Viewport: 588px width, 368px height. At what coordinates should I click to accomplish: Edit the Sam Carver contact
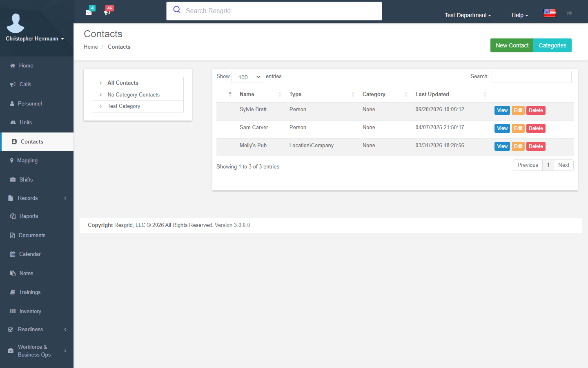pos(518,128)
